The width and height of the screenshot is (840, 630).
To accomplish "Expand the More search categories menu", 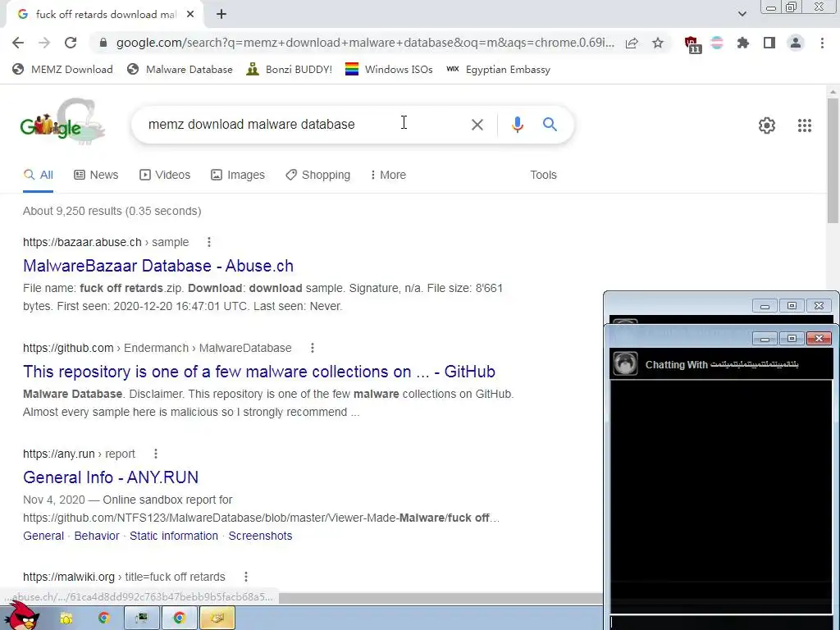I will [x=388, y=175].
